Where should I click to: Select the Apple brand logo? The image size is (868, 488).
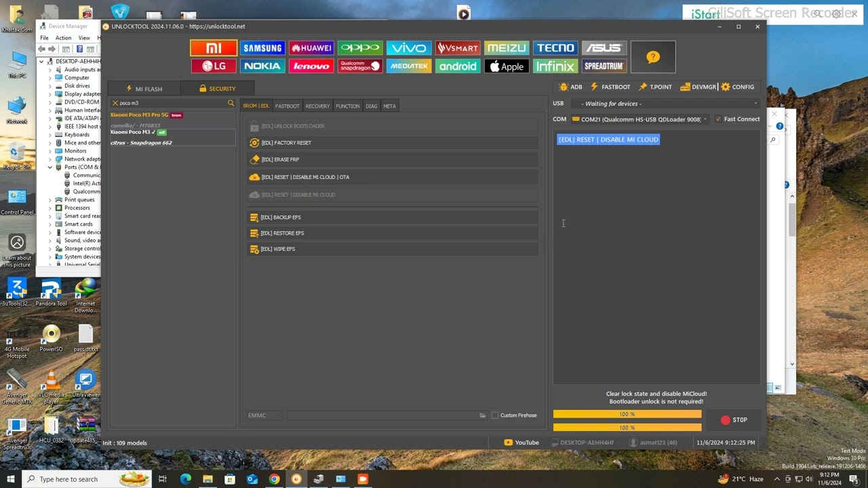pyautogui.click(x=507, y=66)
